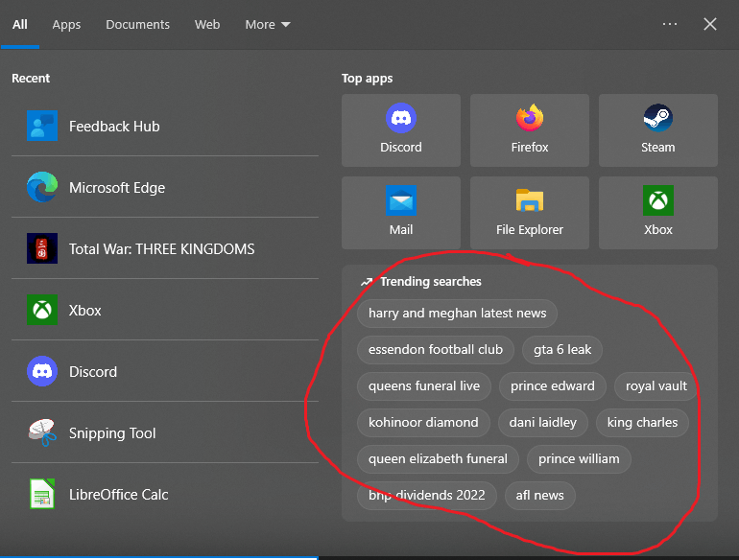Open the 'afl news' trending chip
Screen dimensions: 739x560
(x=539, y=496)
